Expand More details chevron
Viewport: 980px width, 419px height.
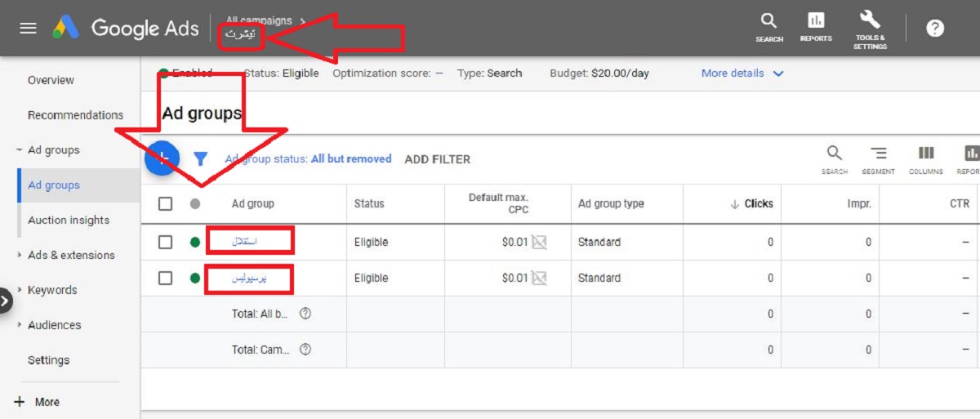click(778, 74)
